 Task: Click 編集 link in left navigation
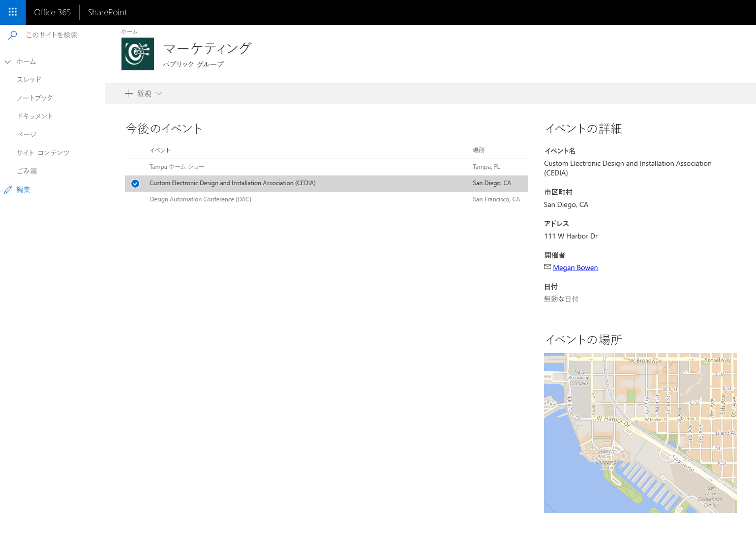[x=23, y=190]
